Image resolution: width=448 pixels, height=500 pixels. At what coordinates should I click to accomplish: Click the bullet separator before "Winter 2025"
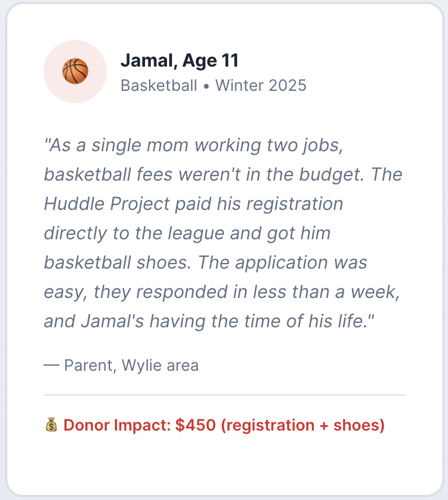tap(207, 86)
